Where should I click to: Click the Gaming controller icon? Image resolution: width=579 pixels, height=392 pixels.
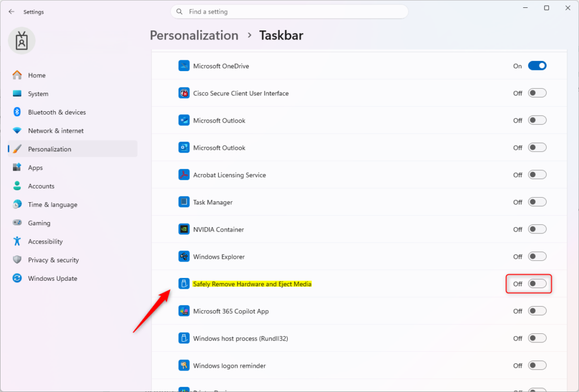pos(17,223)
